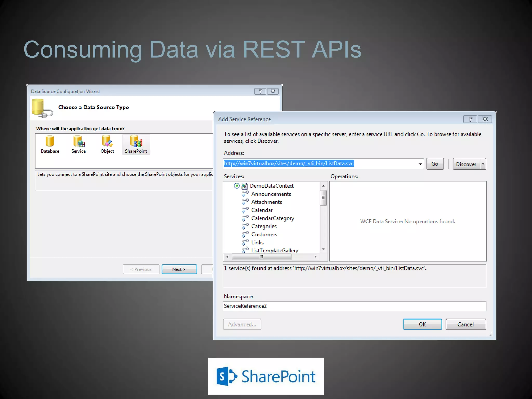The width and height of the screenshot is (532, 399).
Task: Click the Services scroll right arrow
Action: point(316,257)
